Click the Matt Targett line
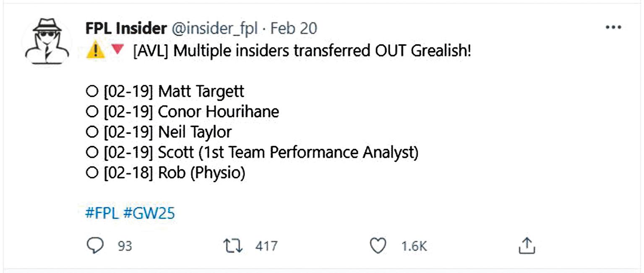 click(x=164, y=92)
